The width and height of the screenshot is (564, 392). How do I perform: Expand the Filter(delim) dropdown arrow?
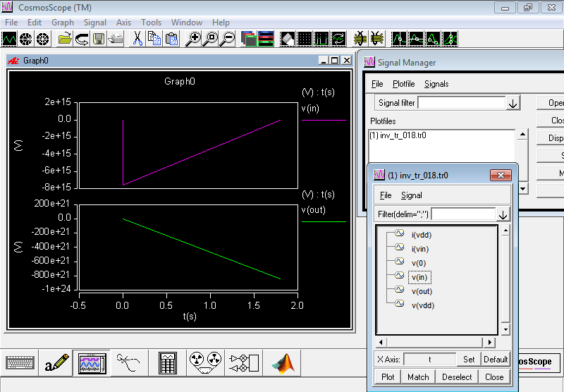pyautogui.click(x=503, y=215)
